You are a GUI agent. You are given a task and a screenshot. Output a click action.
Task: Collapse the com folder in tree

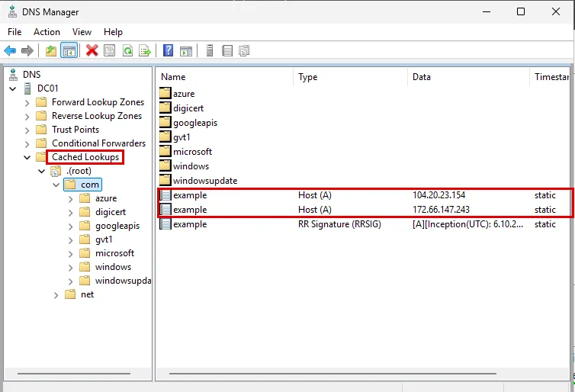click(x=56, y=185)
